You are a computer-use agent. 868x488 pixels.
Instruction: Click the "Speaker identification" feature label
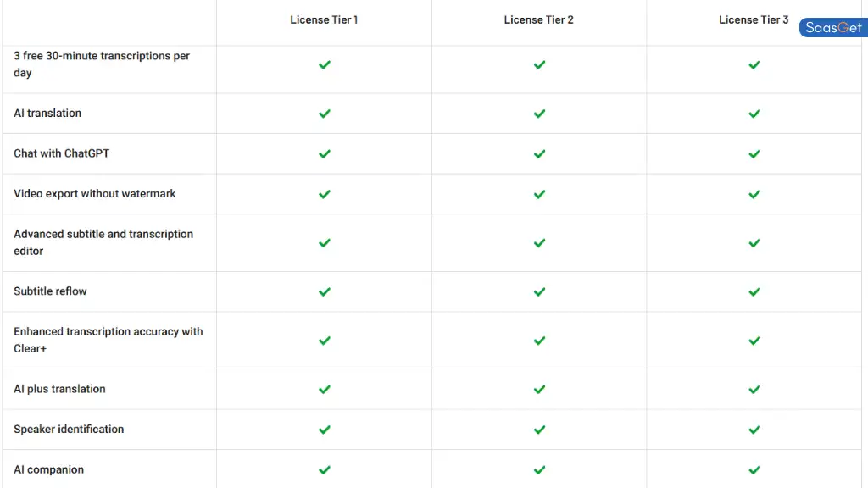pyautogui.click(x=69, y=430)
